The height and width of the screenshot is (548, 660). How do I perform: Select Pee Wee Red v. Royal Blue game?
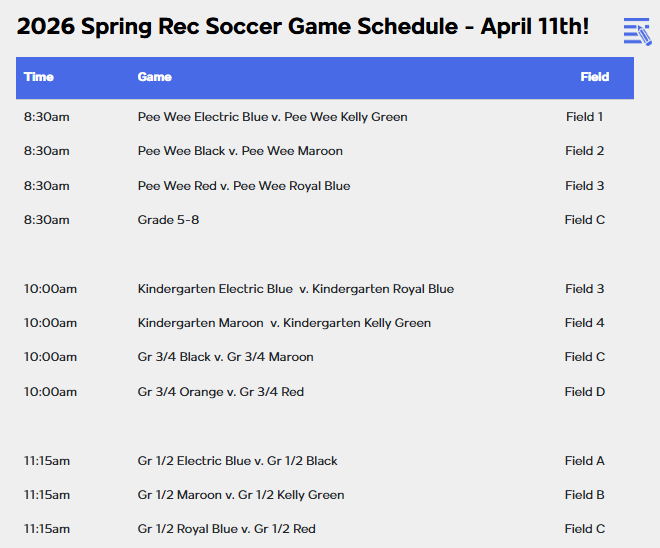(244, 186)
